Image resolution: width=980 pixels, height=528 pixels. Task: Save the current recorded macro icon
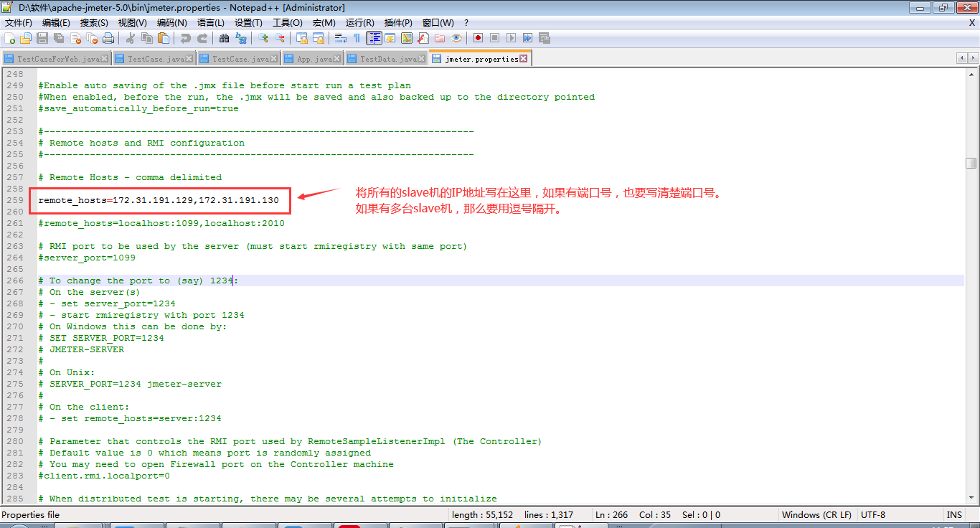tap(544, 38)
